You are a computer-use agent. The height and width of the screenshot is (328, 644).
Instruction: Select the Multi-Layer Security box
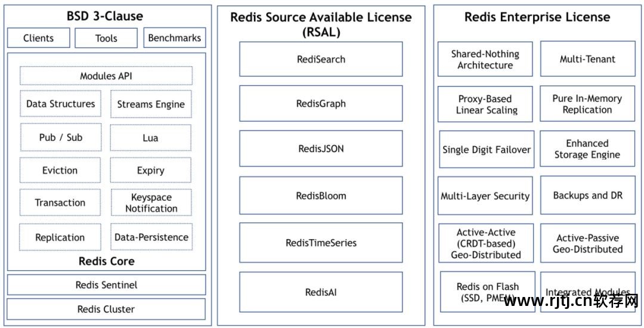pyautogui.click(x=485, y=196)
